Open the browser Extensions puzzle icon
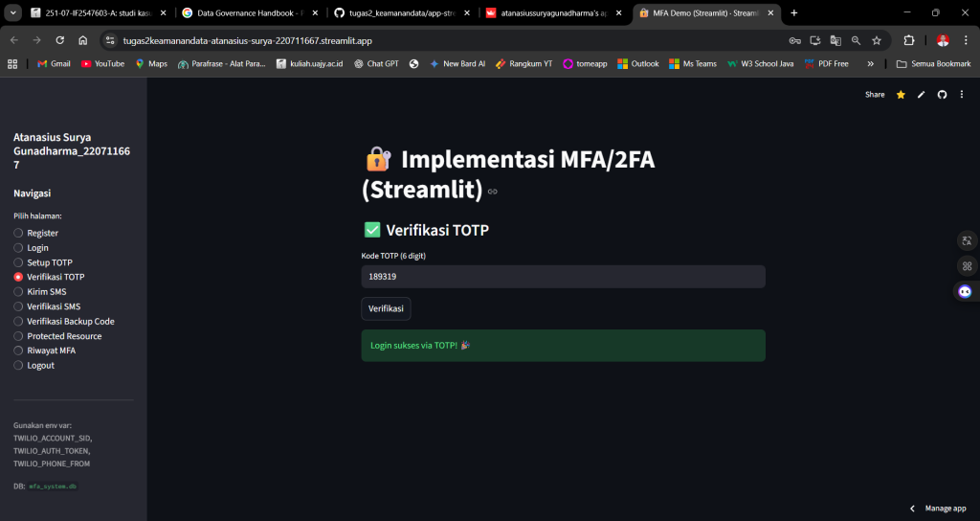 [909, 40]
